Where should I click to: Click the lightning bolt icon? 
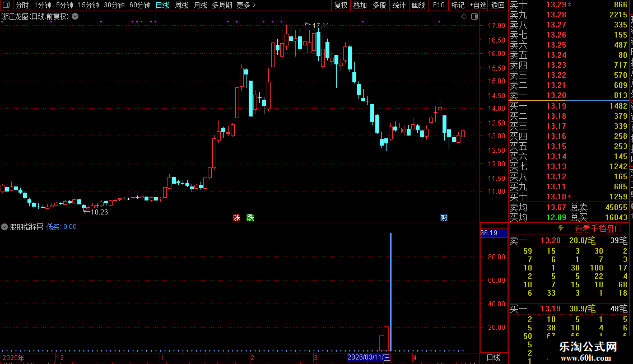(561, 228)
